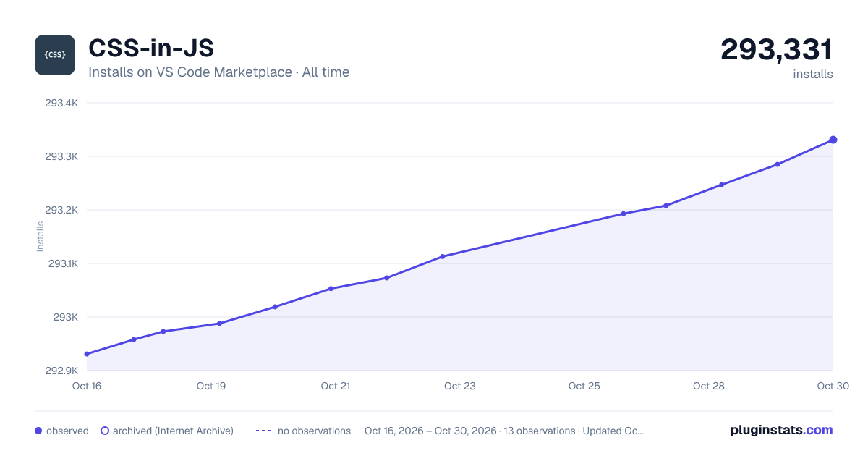
Task: Click the 293.4K y-axis label
Action: (x=61, y=103)
